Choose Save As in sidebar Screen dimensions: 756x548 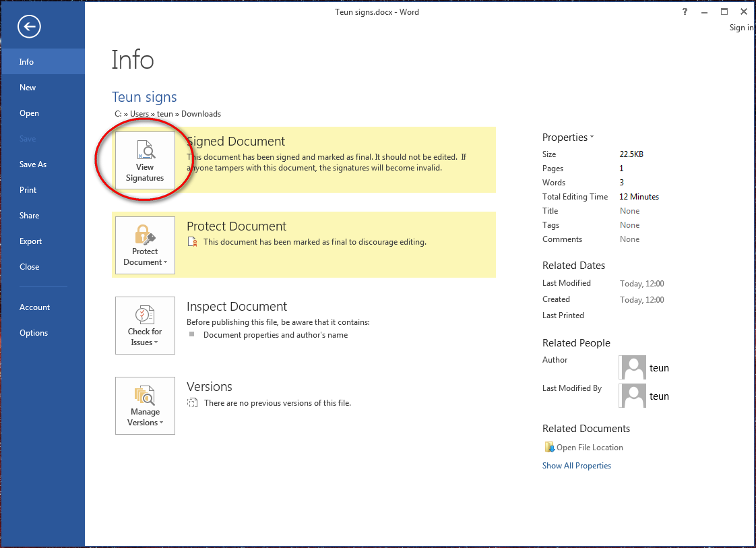coord(33,164)
